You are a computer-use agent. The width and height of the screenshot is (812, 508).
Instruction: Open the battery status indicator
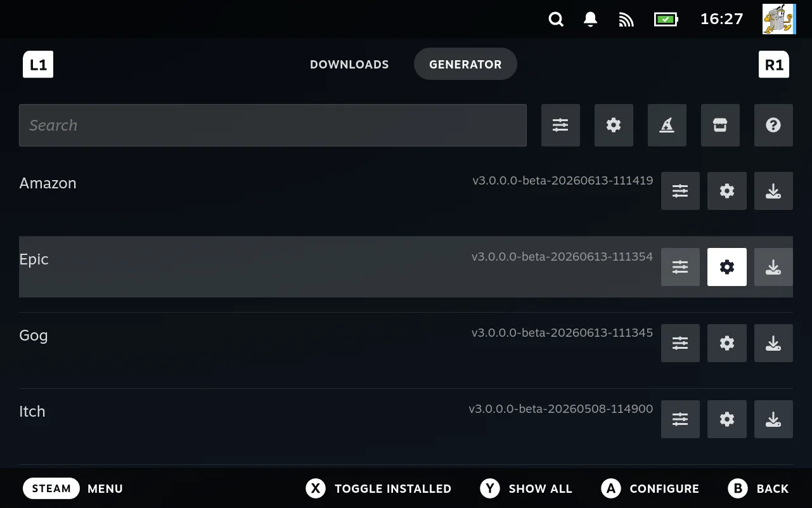pos(666,20)
